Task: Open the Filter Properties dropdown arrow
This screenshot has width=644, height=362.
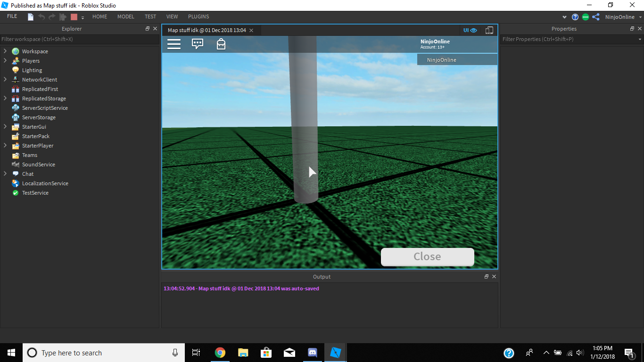Action: 640,39
